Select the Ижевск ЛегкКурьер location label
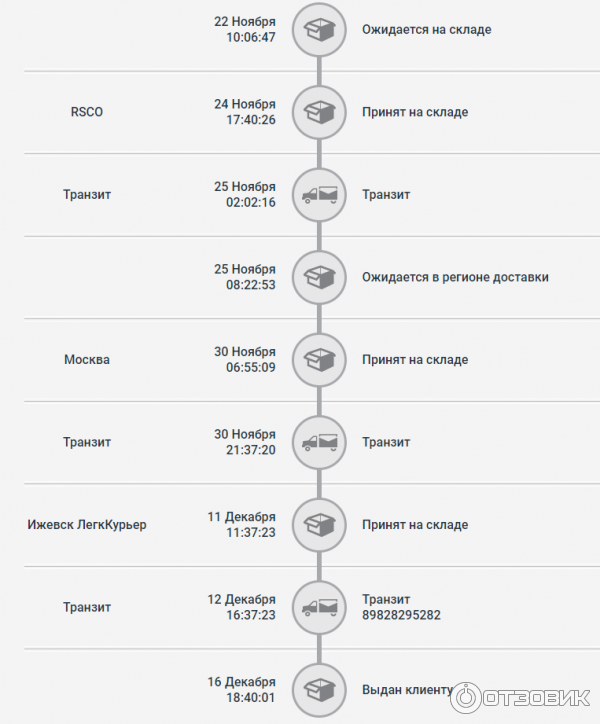The image size is (600, 724). tap(87, 525)
